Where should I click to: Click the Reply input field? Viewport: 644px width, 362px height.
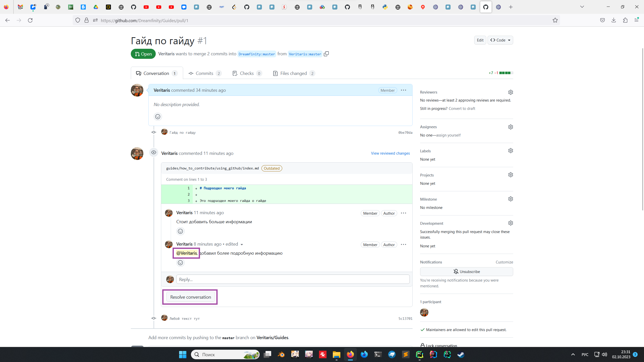click(293, 279)
